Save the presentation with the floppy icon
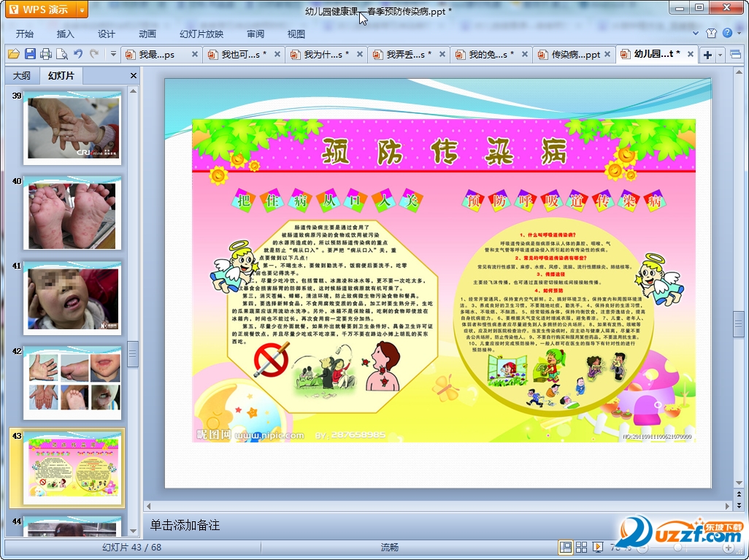The image size is (749, 560). click(30, 54)
